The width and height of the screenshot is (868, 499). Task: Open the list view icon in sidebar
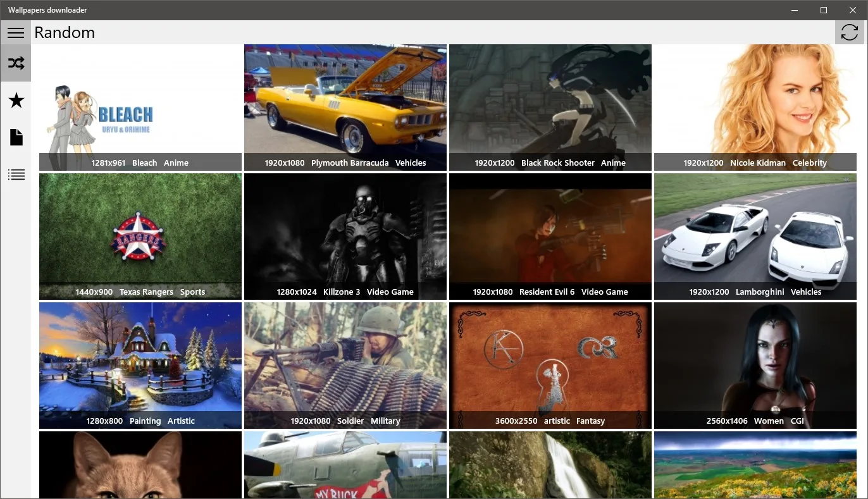(16, 175)
